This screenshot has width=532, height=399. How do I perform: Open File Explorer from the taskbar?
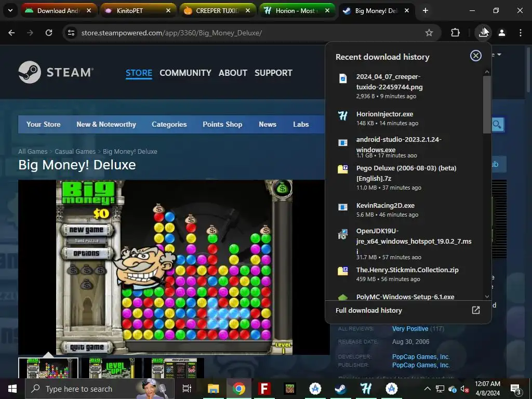pos(214,389)
